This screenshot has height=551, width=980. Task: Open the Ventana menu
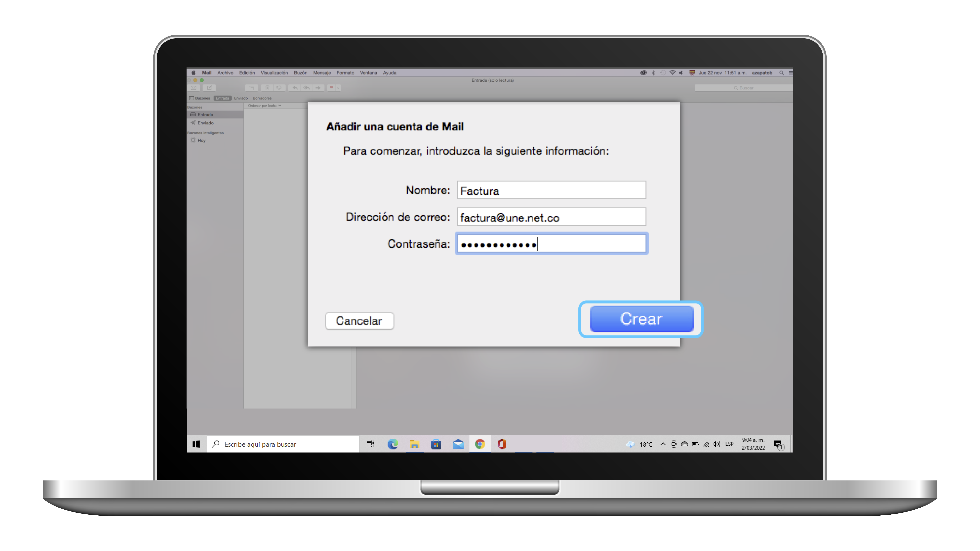pos(368,73)
